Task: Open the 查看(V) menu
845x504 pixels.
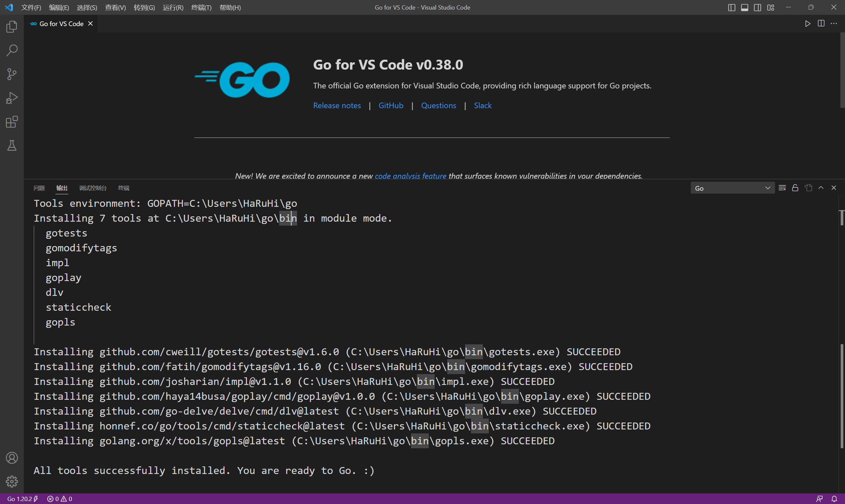Action: pos(115,7)
